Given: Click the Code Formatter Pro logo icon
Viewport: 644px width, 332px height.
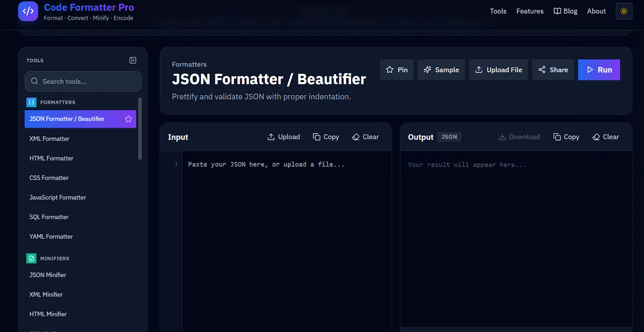Looking at the screenshot, I should tap(28, 11).
